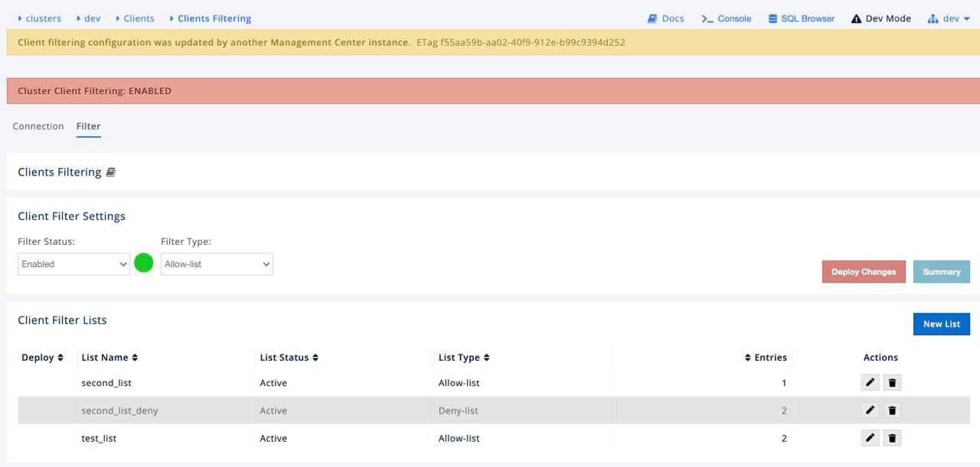Select the Filter tab
The height and width of the screenshot is (467, 980).
88,126
